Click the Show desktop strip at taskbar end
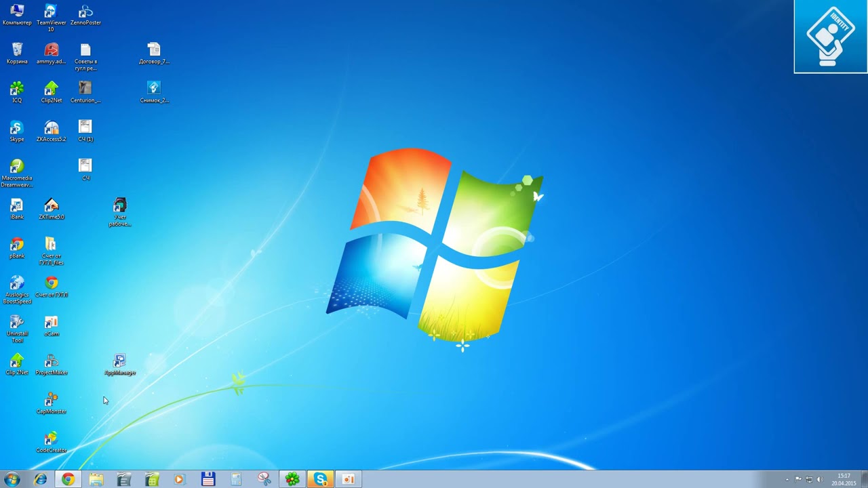The height and width of the screenshot is (488, 868). [x=864, y=479]
